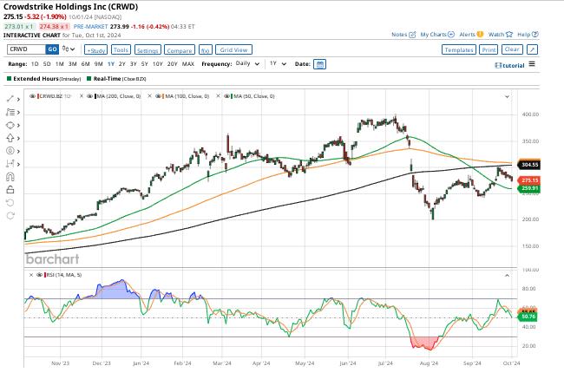Click the redo arrow icon
This screenshot has height=392, width=564.
(10, 215)
